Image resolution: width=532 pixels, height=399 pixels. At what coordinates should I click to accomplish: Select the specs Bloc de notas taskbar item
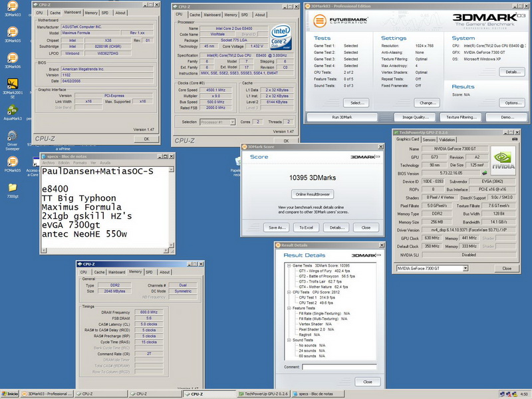318,394
